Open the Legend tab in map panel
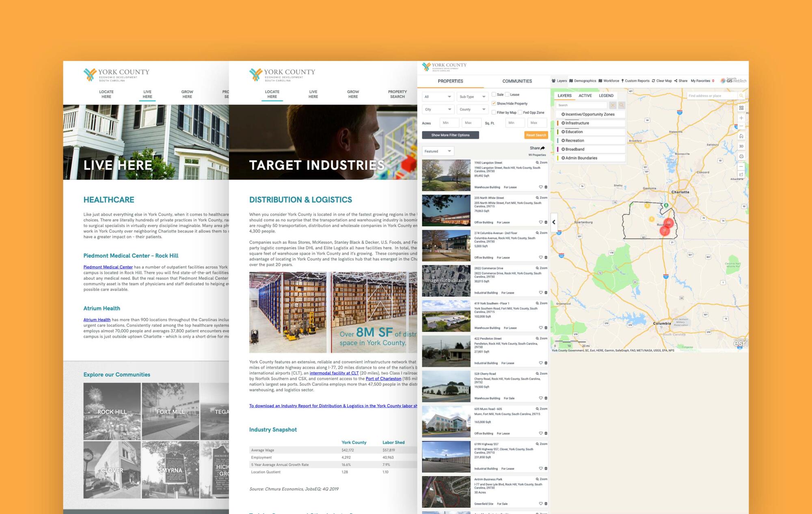The height and width of the screenshot is (514, 812). point(606,96)
